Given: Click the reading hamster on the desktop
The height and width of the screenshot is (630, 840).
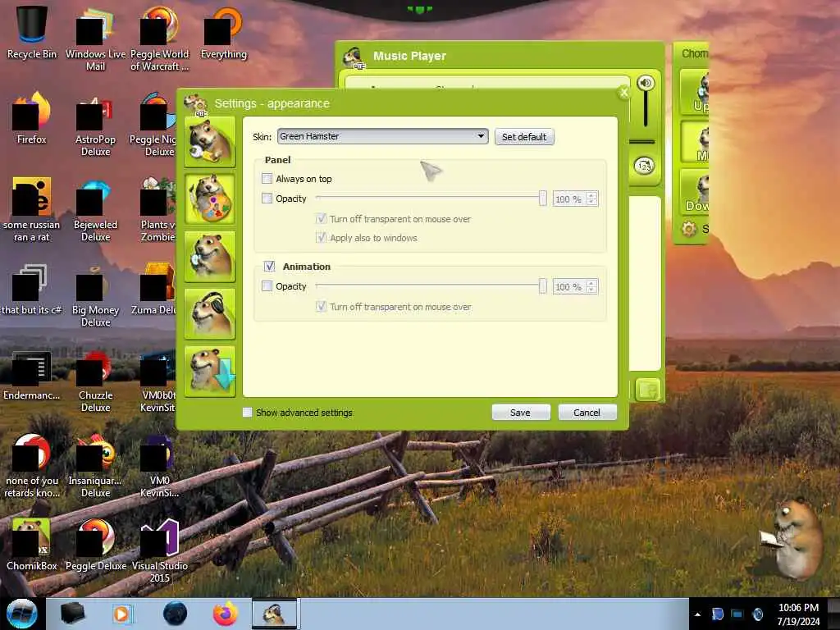Looking at the screenshot, I should 792,538.
